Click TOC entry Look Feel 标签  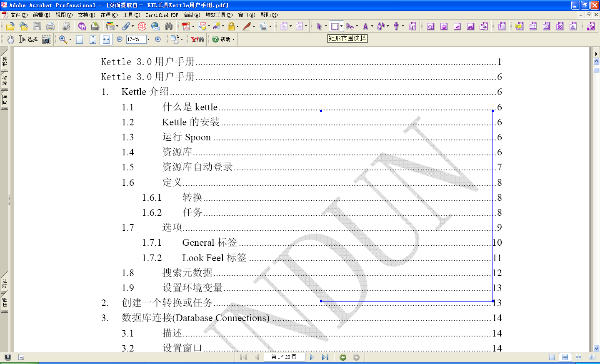click(x=214, y=258)
